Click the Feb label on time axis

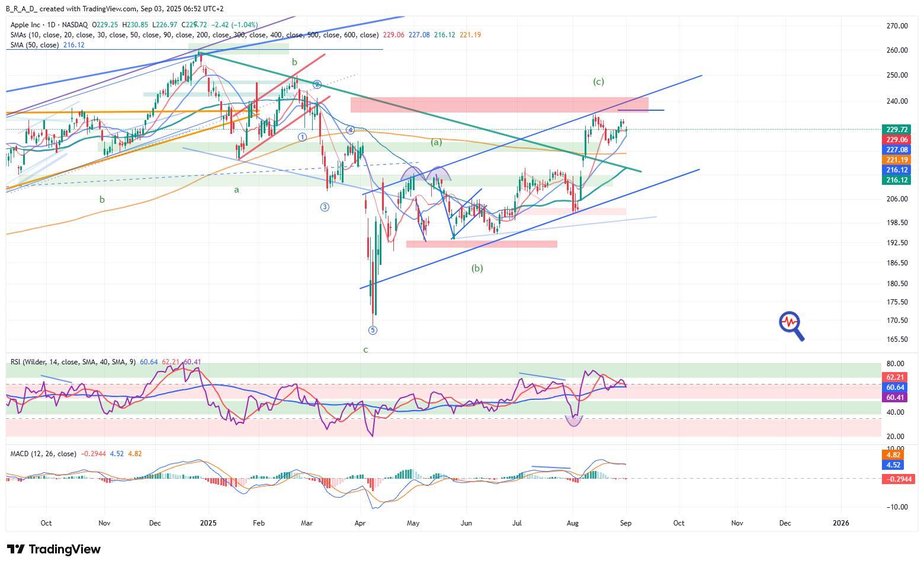point(258,523)
